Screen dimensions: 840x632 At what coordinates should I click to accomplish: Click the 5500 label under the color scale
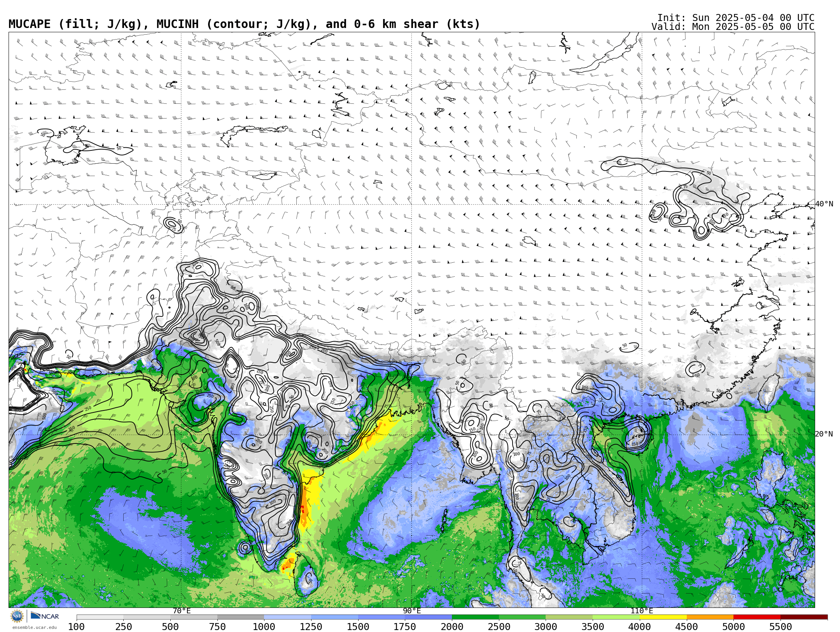click(781, 627)
